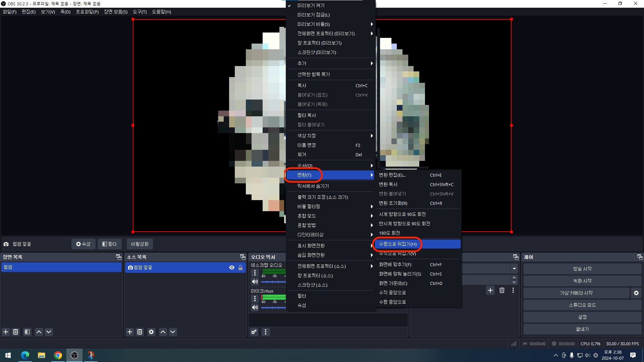The height and width of the screenshot is (362, 644).
Task: Open source properties gear in sources toolbar
Action: pyautogui.click(x=151, y=332)
